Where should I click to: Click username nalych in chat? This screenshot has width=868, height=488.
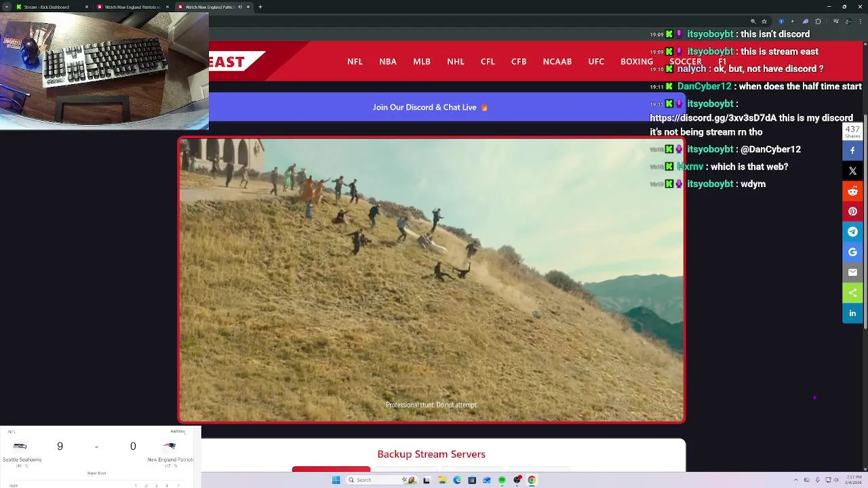coord(691,69)
